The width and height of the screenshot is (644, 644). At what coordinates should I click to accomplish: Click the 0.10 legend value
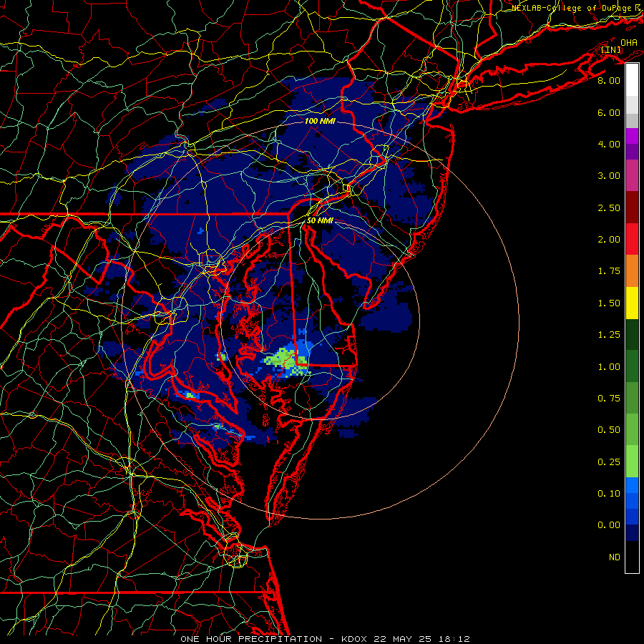(x=609, y=494)
